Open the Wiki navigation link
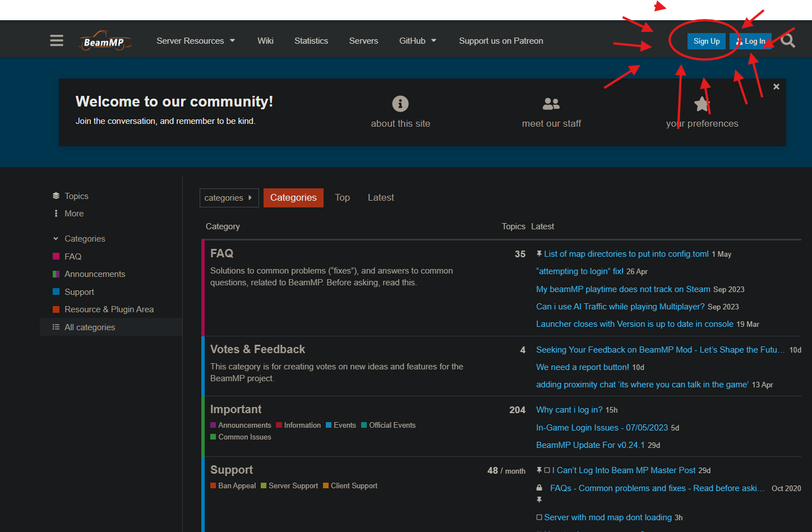Viewport: 812px width, 532px height. click(x=265, y=41)
